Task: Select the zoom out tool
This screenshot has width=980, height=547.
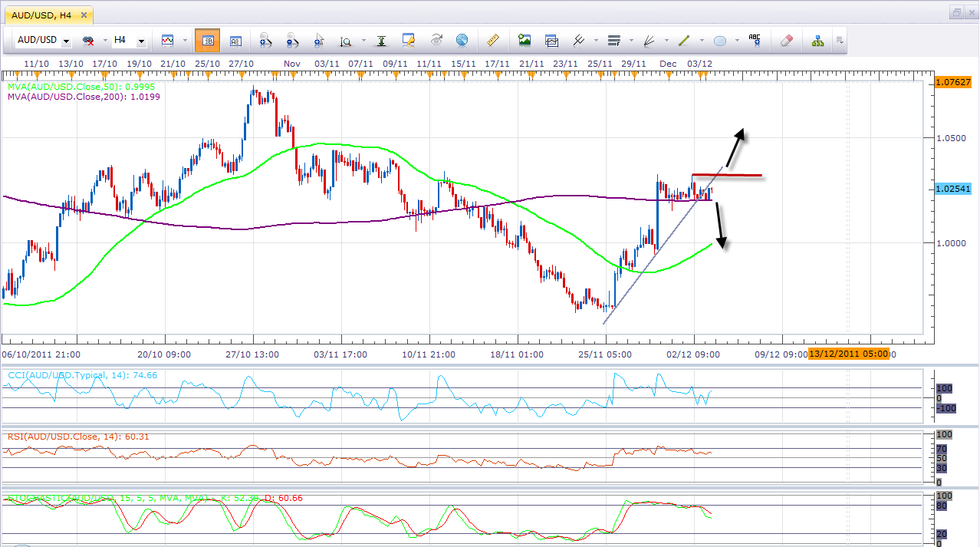Action: (x=292, y=41)
